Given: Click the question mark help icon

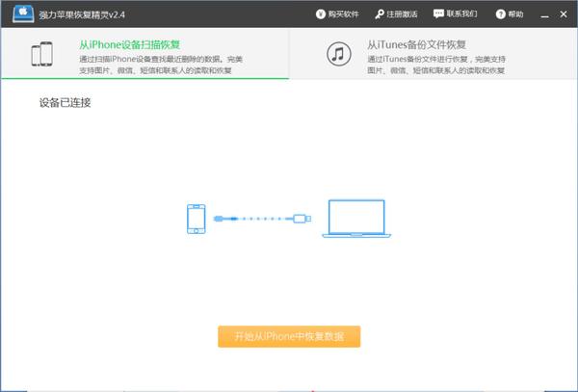Looking at the screenshot, I should (x=500, y=14).
